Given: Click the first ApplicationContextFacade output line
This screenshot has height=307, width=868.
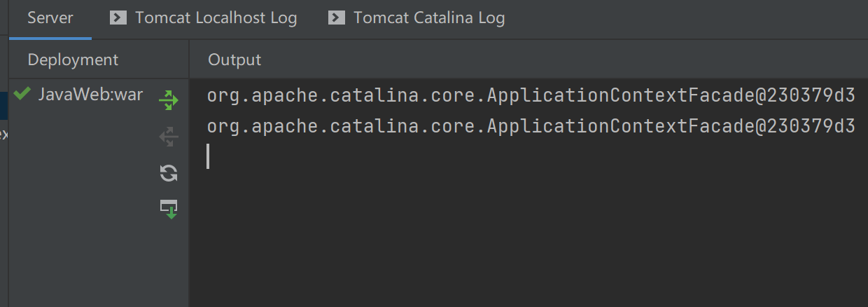Looking at the screenshot, I should (x=531, y=96).
